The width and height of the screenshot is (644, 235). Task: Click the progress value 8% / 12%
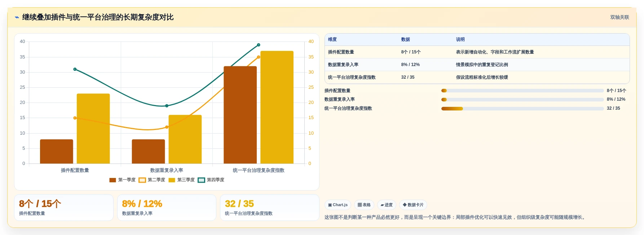(x=616, y=99)
